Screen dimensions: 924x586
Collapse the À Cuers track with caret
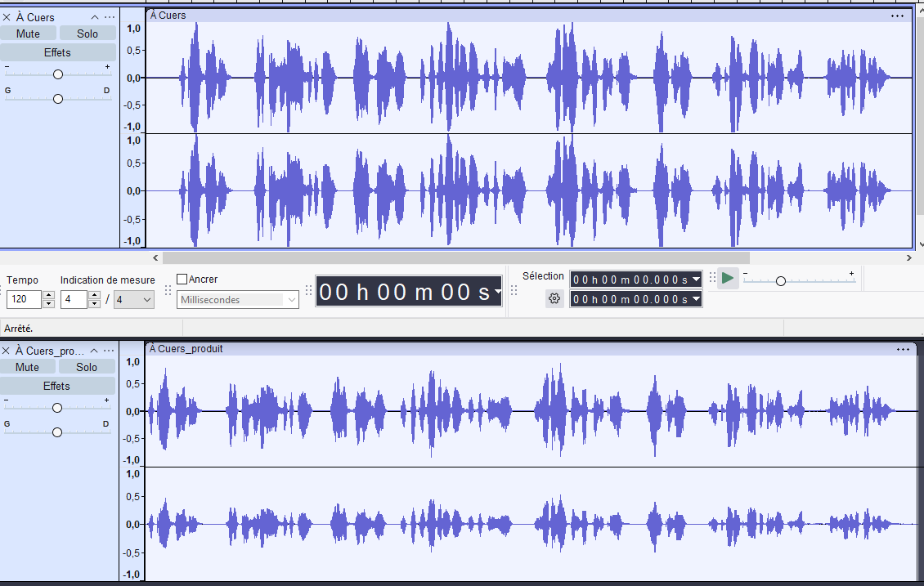click(x=94, y=17)
